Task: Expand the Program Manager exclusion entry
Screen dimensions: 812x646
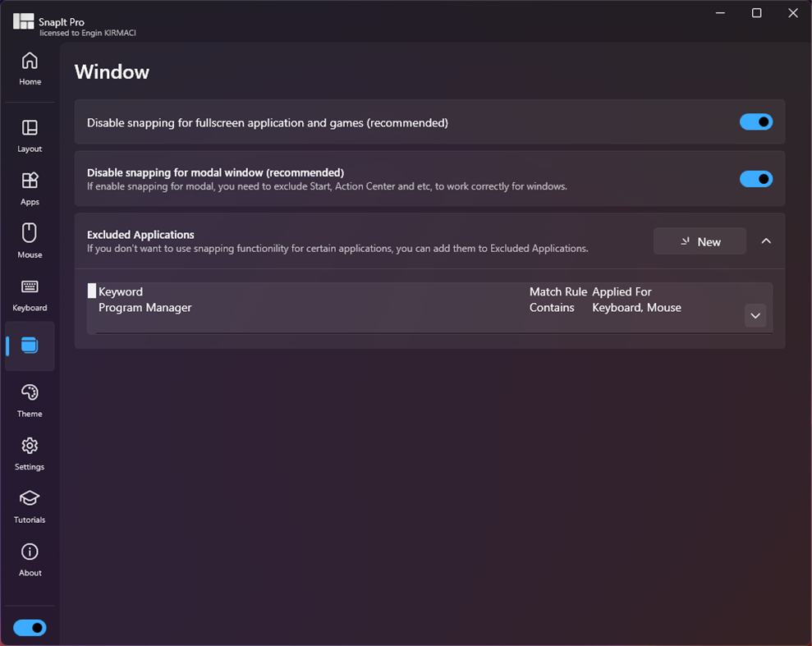Action: click(x=755, y=315)
